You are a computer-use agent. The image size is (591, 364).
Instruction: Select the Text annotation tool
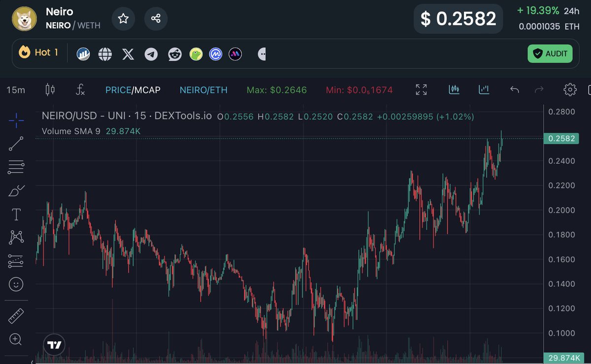[x=16, y=214]
